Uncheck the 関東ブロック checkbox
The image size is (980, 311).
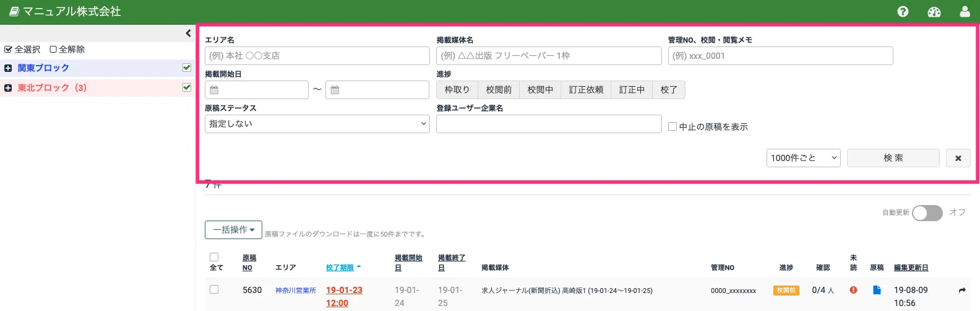click(x=187, y=68)
